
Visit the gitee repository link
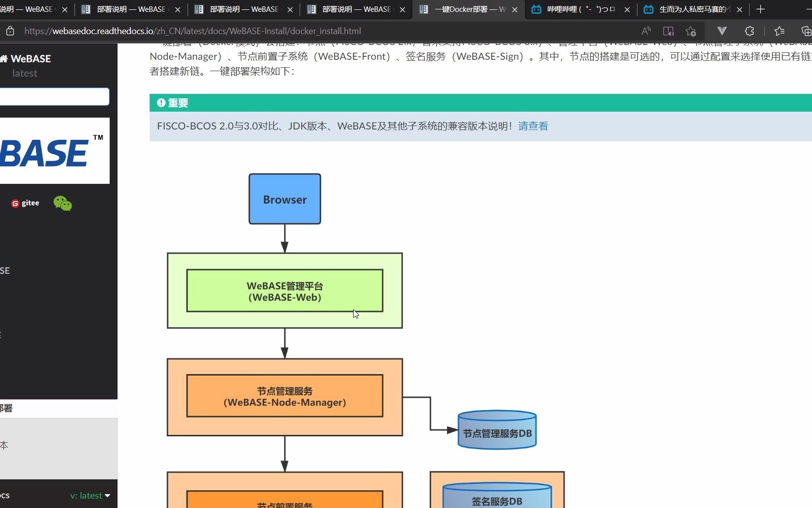point(25,203)
